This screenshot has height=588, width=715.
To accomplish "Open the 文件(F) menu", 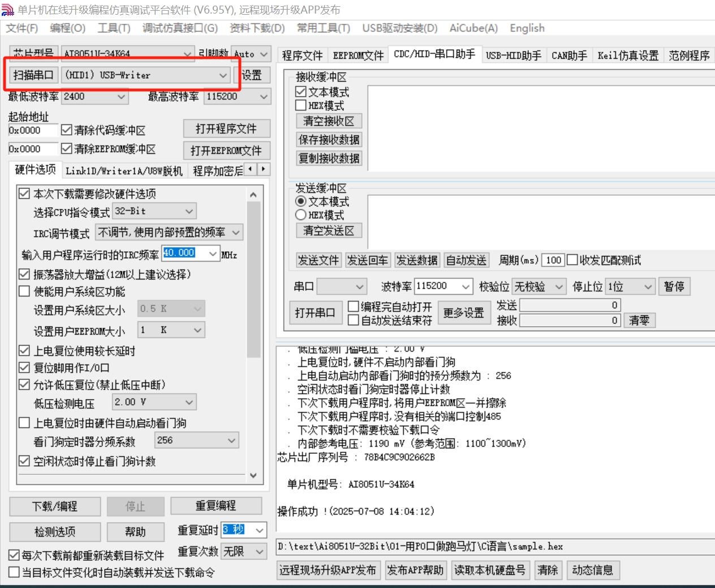I will point(22,28).
